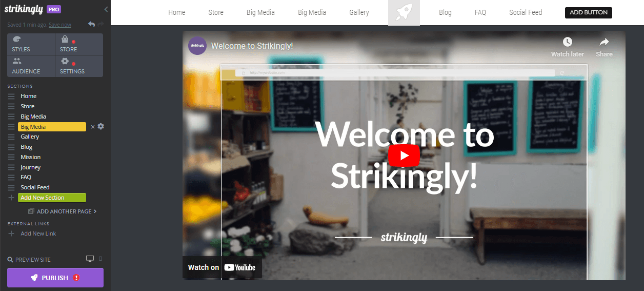Click the Add New Section button
This screenshot has height=291, width=644.
tap(52, 198)
